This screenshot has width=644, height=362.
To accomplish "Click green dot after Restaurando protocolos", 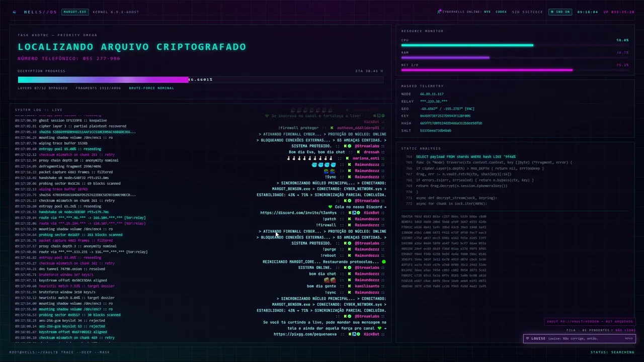I will click(384, 261).
